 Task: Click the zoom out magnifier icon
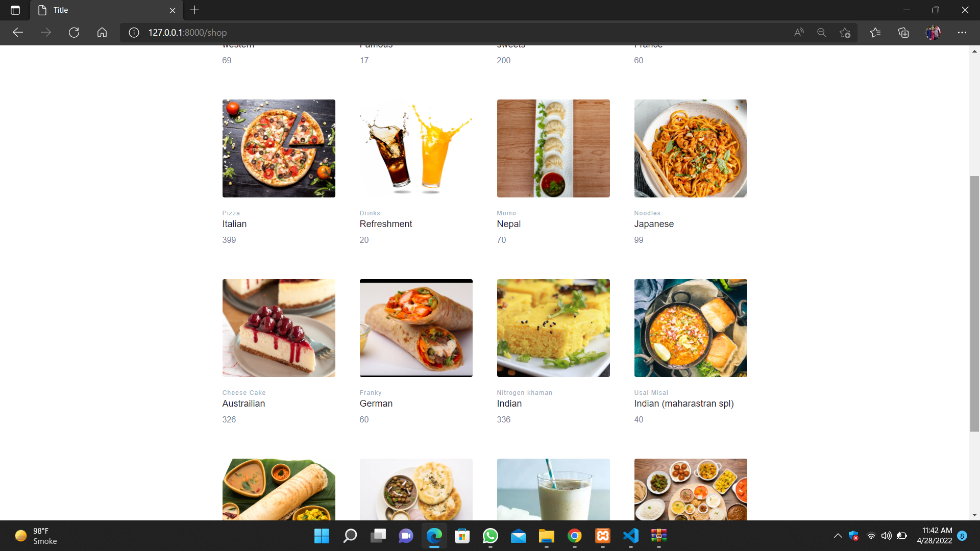[822, 33]
